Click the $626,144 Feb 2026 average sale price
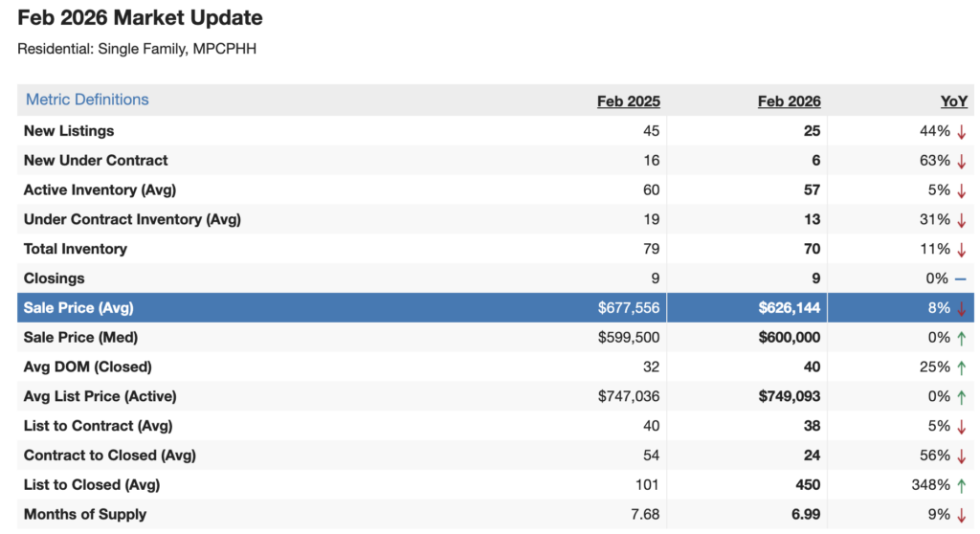Viewport: 980px width, 534px height. click(790, 308)
